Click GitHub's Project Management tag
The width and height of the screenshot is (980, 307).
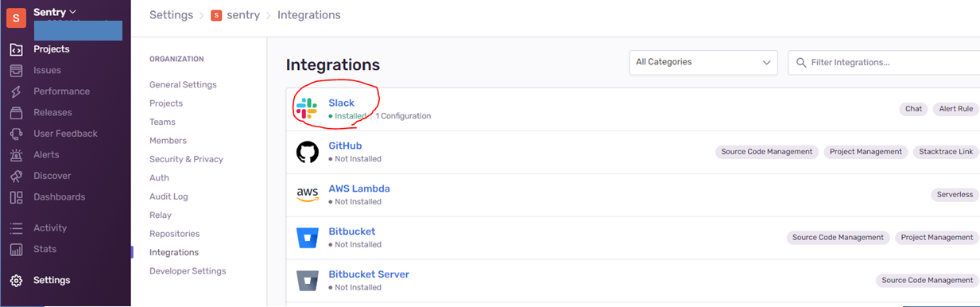point(866,151)
